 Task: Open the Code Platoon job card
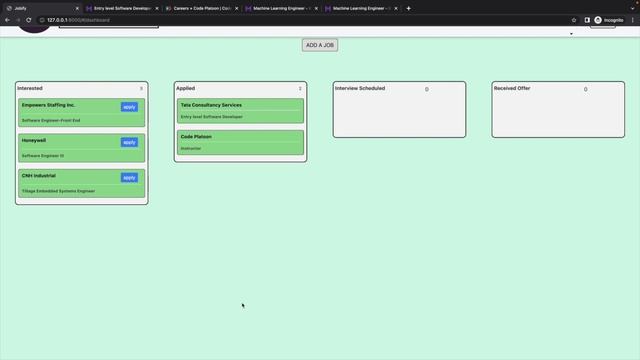tap(240, 142)
